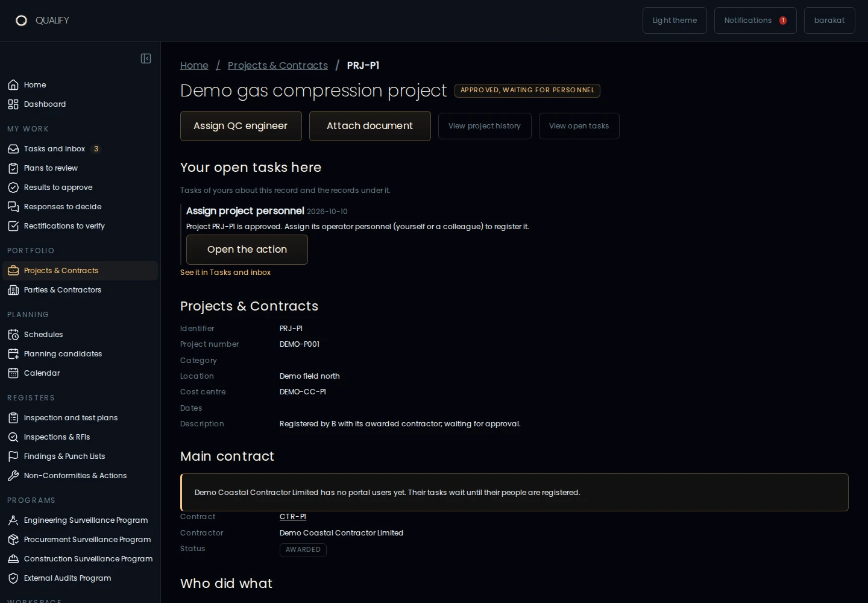Click the Demo field north location value
868x603 pixels.
310,376
